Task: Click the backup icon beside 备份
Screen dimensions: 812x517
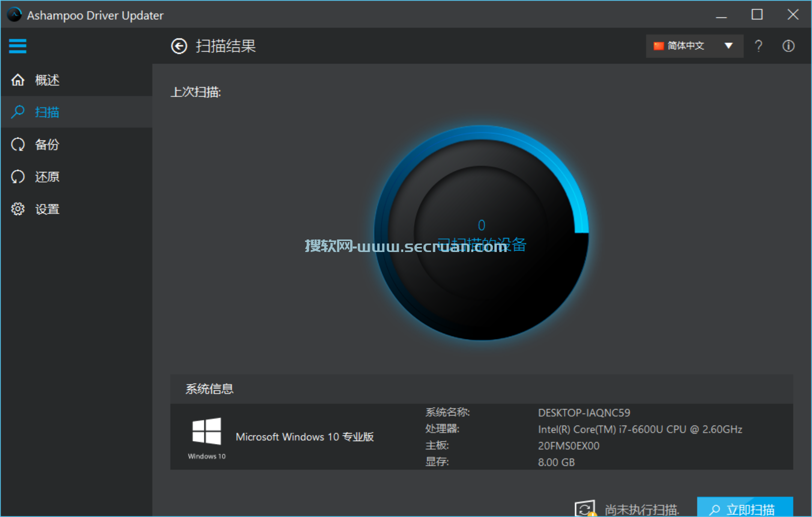Action: (18, 144)
